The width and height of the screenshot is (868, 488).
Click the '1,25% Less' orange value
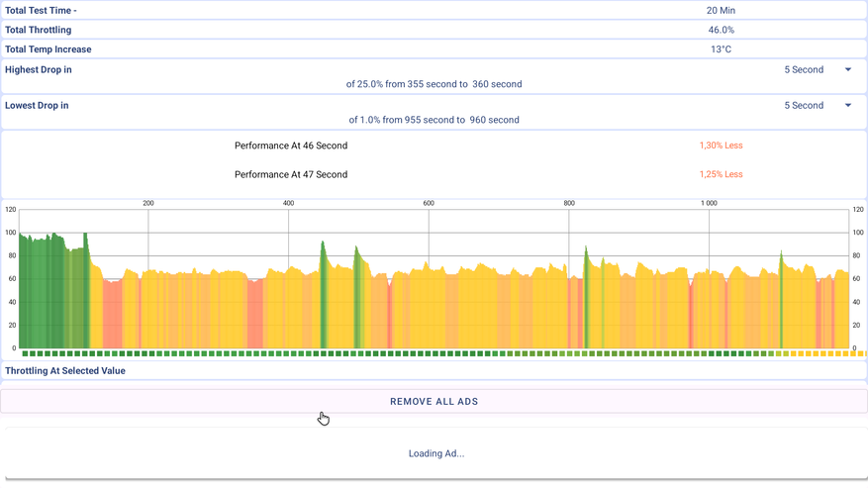(721, 174)
